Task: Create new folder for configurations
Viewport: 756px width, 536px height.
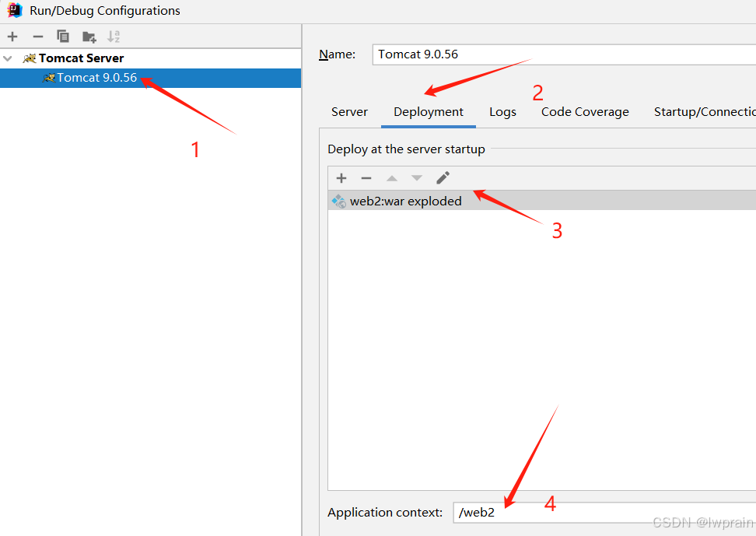Action: click(x=89, y=37)
